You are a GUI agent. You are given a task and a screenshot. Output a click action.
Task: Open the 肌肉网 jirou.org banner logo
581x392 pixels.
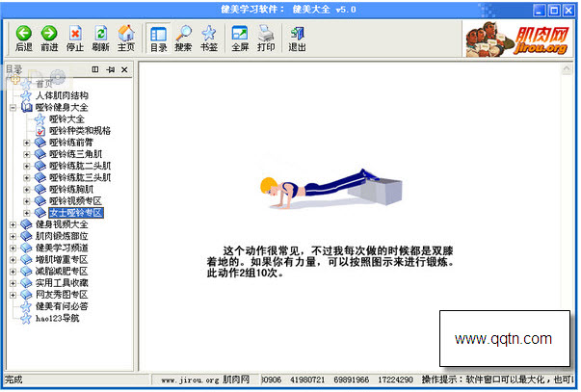(x=516, y=39)
